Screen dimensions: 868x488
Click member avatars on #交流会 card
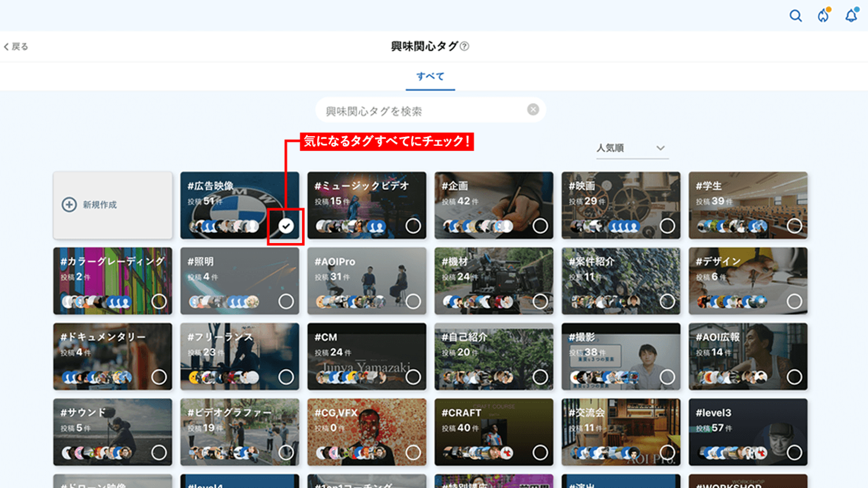pos(605,453)
